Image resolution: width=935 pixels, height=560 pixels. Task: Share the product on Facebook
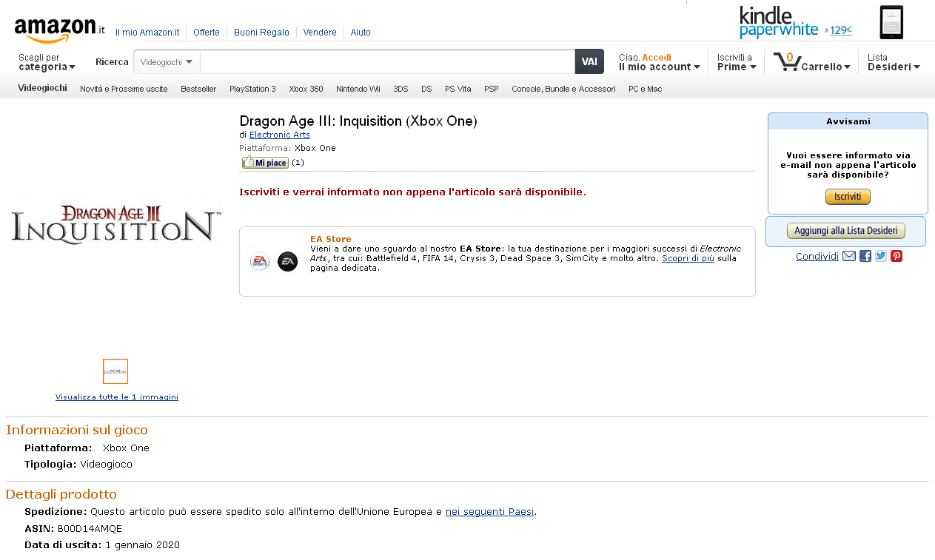pyautogui.click(x=865, y=256)
